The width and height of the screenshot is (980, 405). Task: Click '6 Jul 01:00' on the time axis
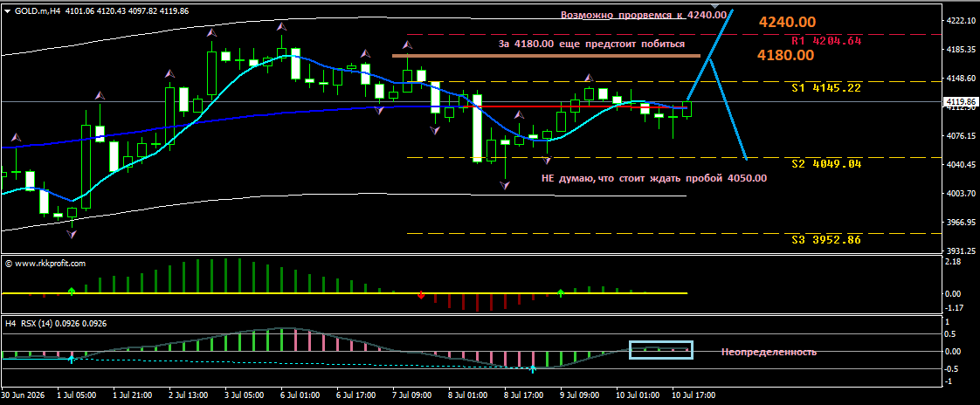tap(300, 395)
